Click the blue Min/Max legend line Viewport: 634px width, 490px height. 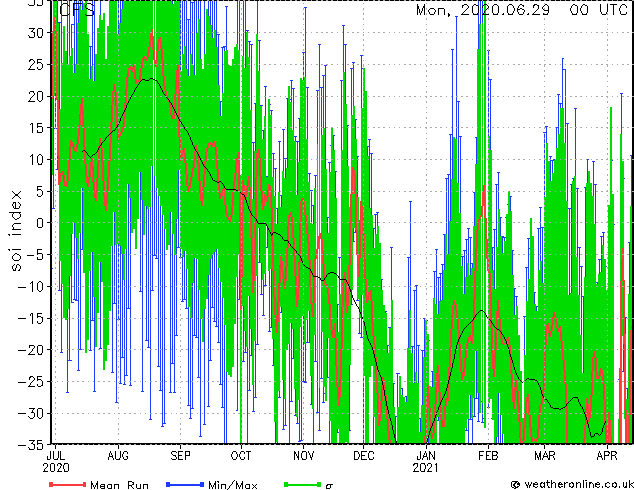pos(185,484)
